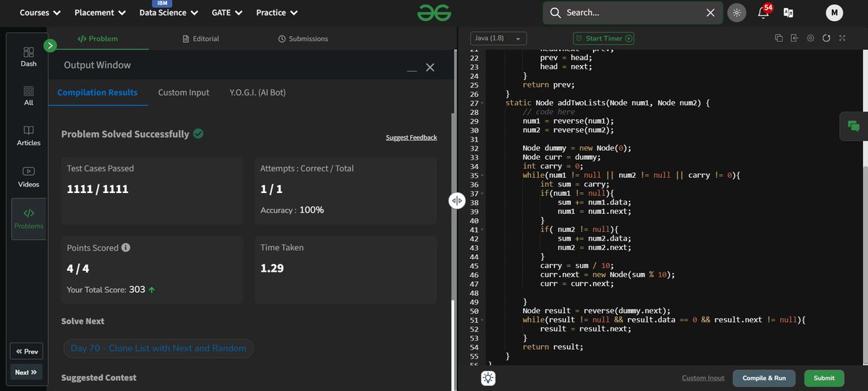Screen dimensions: 868x391
Task: Expand the Placement menu
Action: coord(100,12)
